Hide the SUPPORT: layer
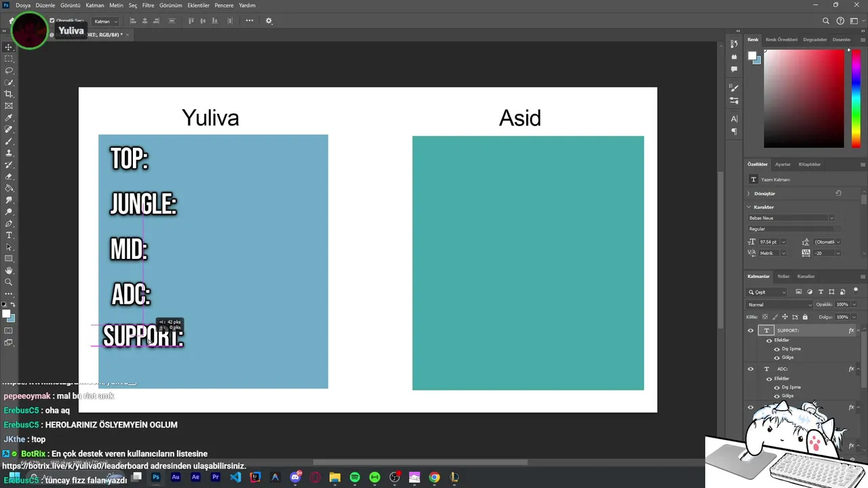Viewport: 868px width, 488px height. (751, 331)
